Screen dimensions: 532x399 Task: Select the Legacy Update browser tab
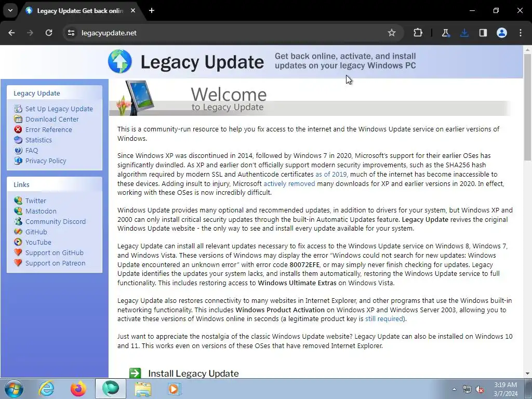[x=81, y=11]
